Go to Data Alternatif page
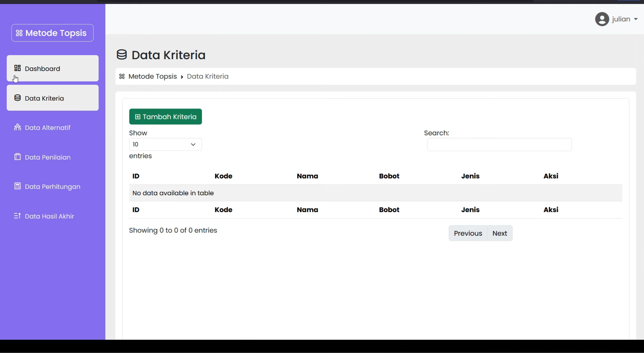644x353 pixels. [x=52, y=127]
